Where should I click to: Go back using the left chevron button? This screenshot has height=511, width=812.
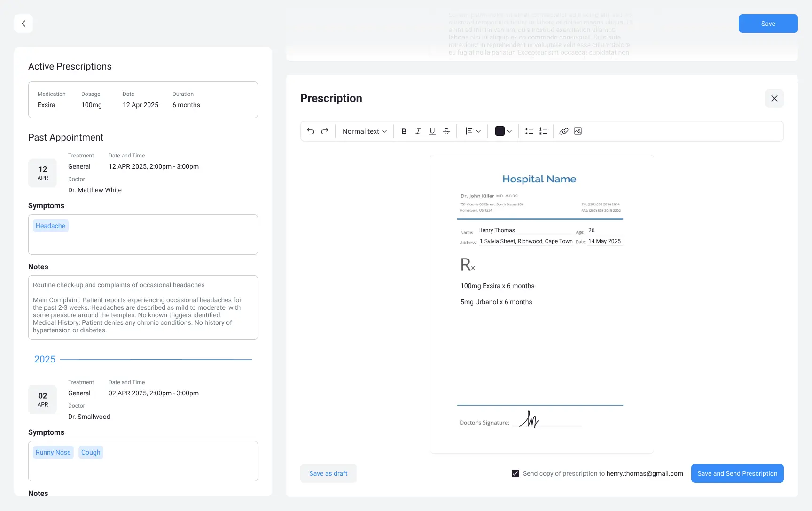(23, 24)
